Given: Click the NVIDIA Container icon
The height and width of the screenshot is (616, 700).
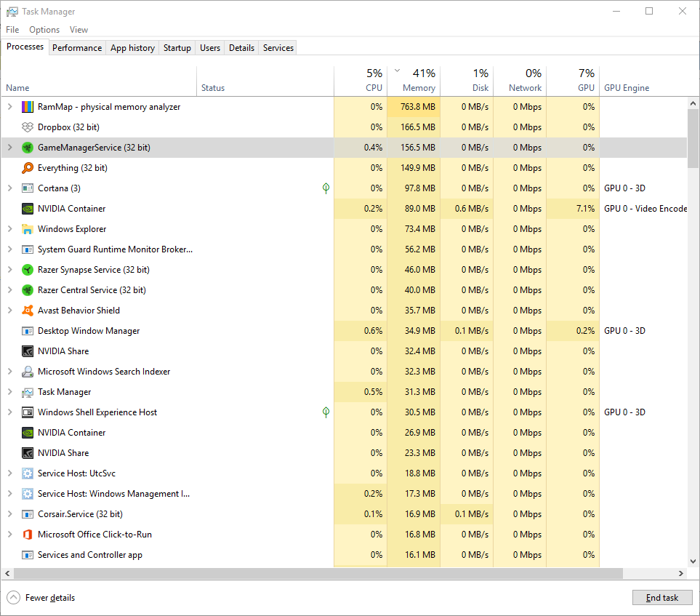Looking at the screenshot, I should 28,208.
